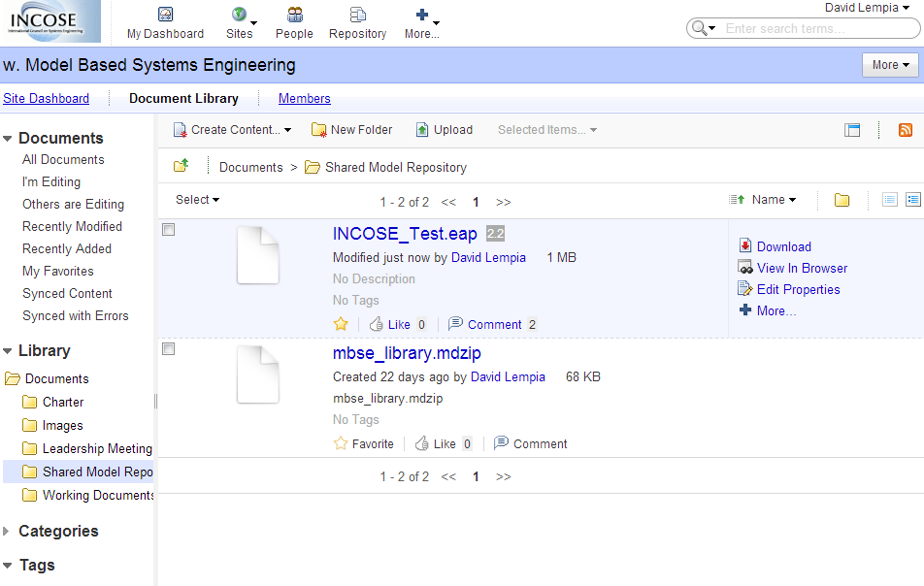Collapse the Library section

[7, 351]
